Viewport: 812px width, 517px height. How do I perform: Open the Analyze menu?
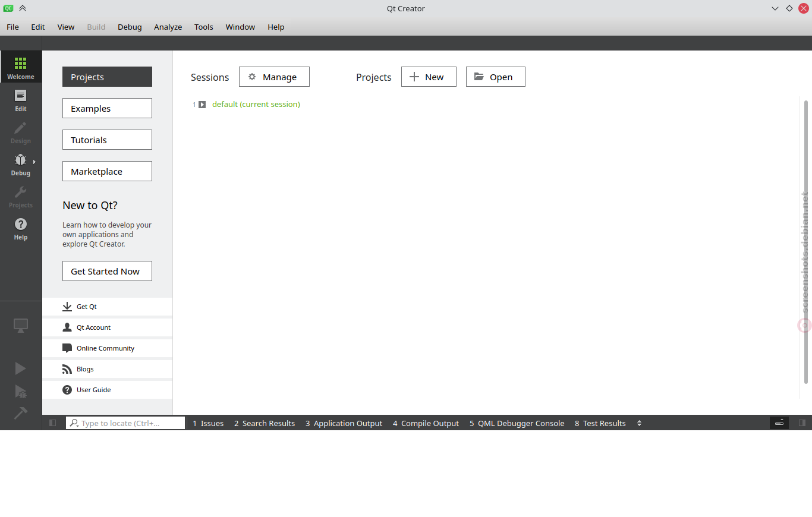pos(168,27)
